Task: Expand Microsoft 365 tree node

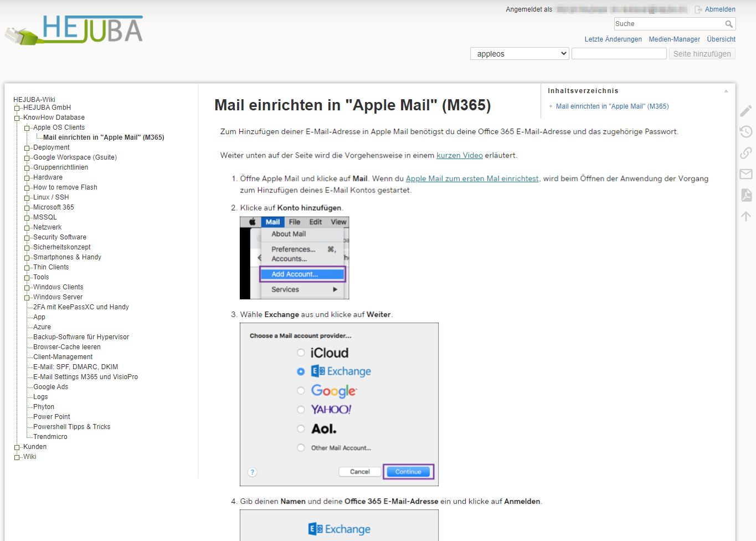Action: [27, 208]
